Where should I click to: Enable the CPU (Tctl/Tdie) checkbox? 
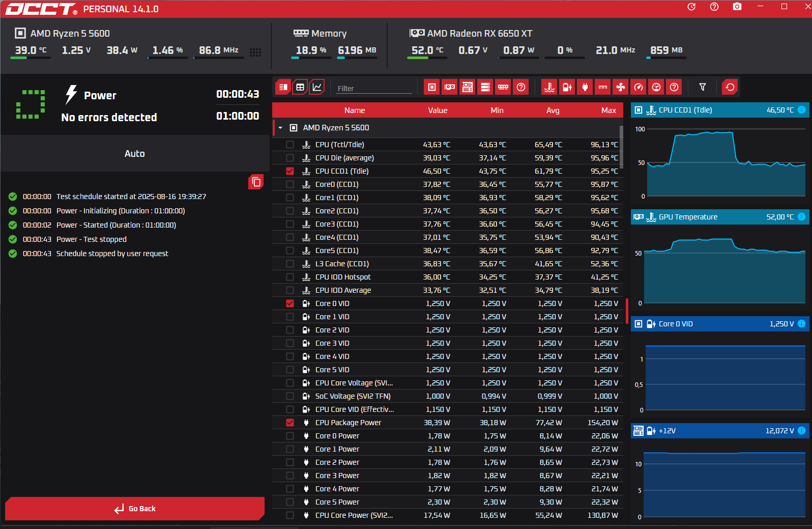tap(290, 145)
